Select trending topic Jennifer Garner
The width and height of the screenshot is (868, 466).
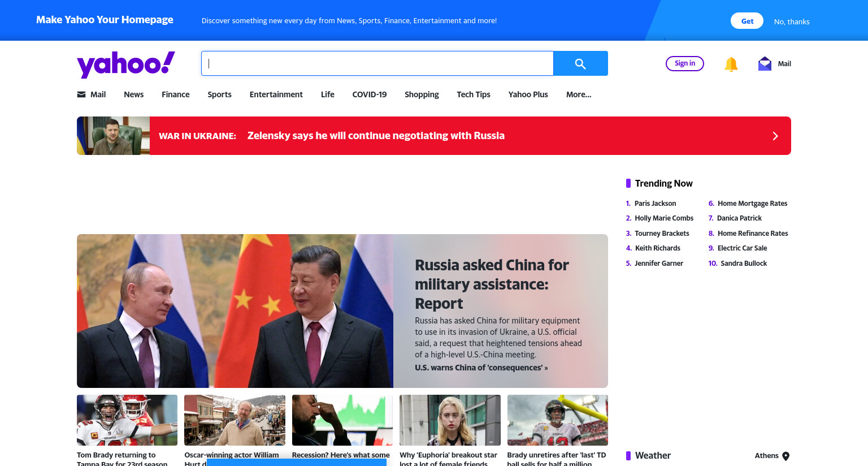click(659, 264)
